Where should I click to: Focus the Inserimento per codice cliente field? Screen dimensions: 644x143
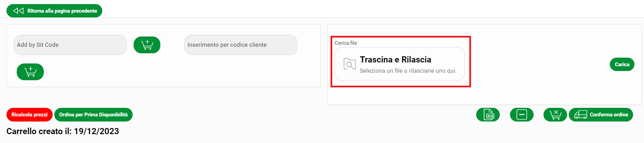(x=241, y=45)
